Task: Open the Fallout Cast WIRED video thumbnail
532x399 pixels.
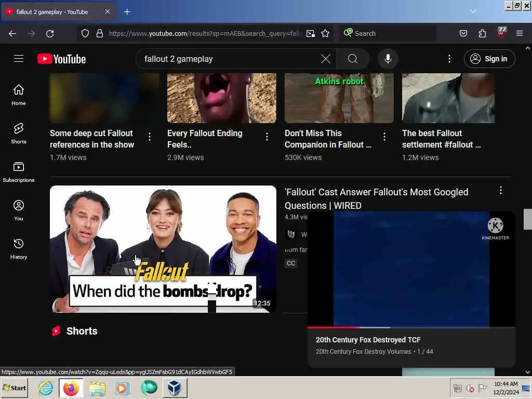Action: pyautogui.click(x=163, y=249)
